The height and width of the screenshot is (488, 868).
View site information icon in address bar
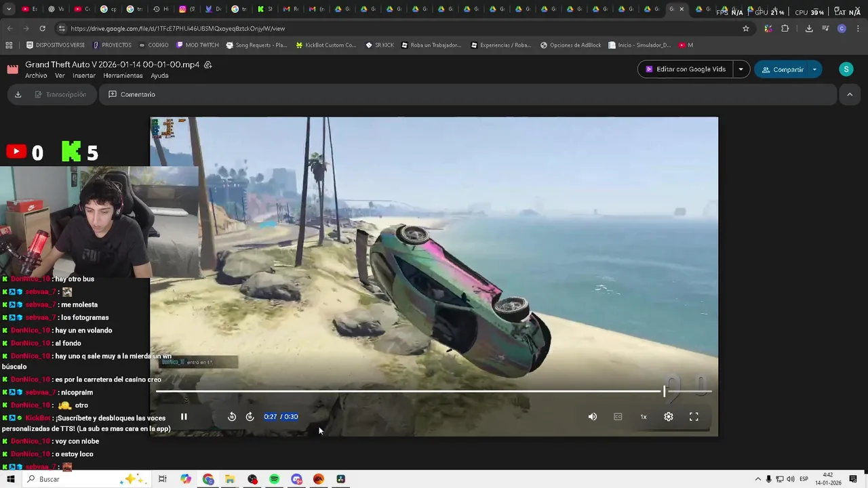[x=62, y=28]
